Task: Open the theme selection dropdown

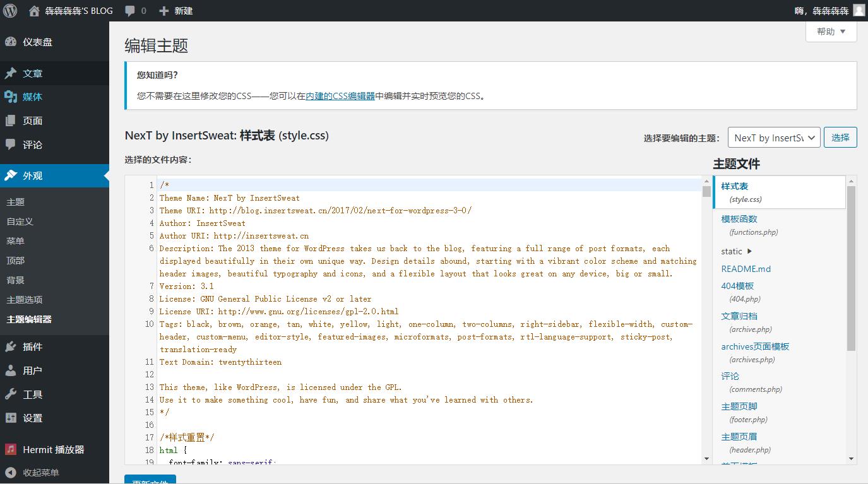Action: click(774, 138)
